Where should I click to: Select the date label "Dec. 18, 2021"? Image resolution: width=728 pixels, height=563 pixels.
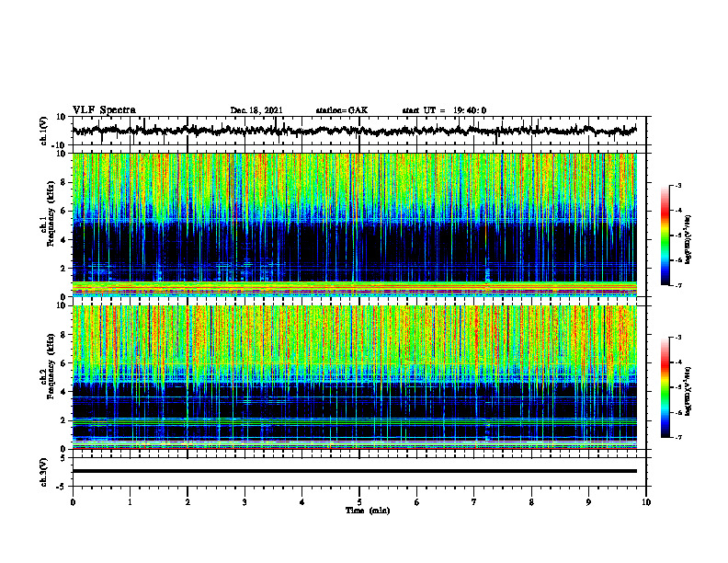tap(256, 110)
